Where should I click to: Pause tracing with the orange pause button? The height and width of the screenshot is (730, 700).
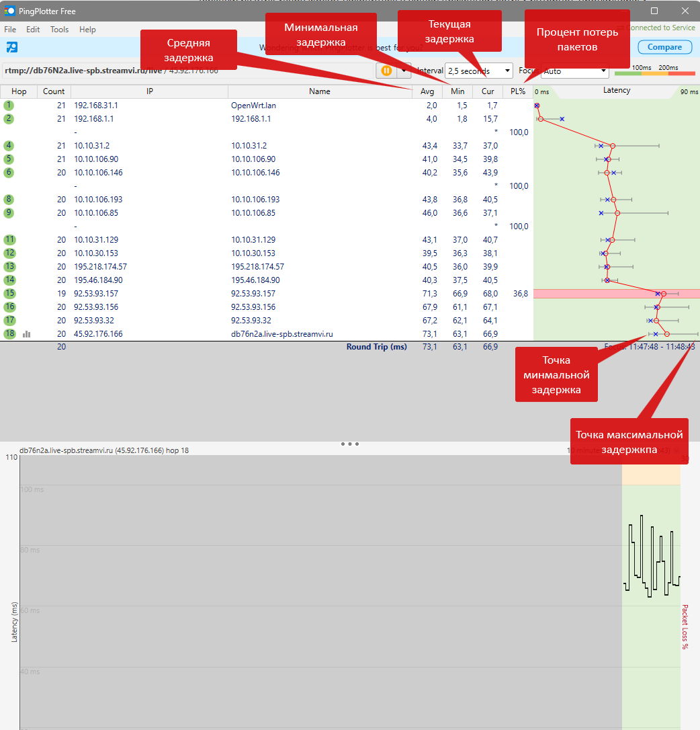tap(386, 71)
